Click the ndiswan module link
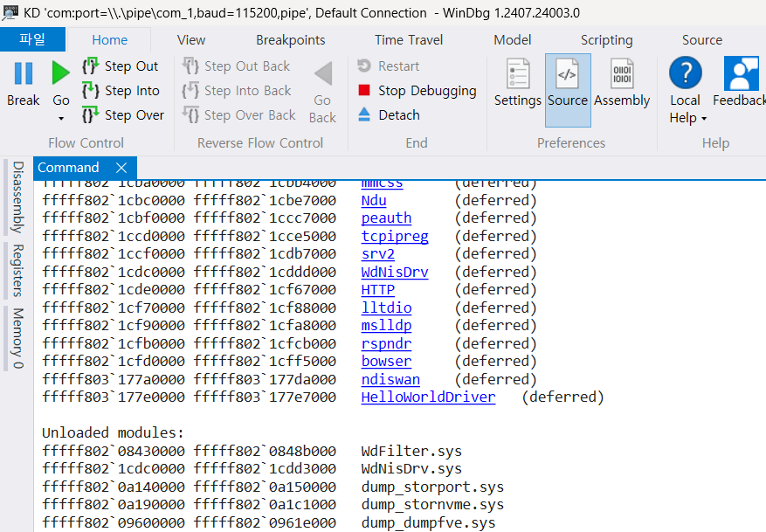 390,379
